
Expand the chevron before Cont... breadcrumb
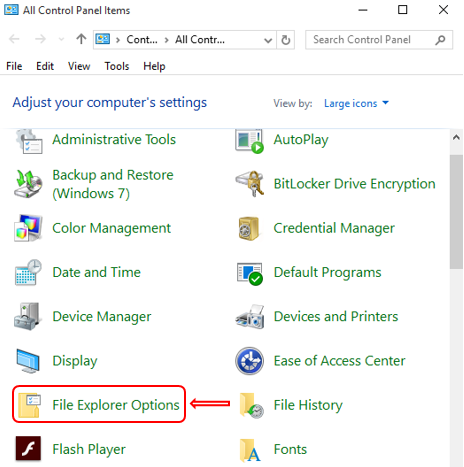118,40
